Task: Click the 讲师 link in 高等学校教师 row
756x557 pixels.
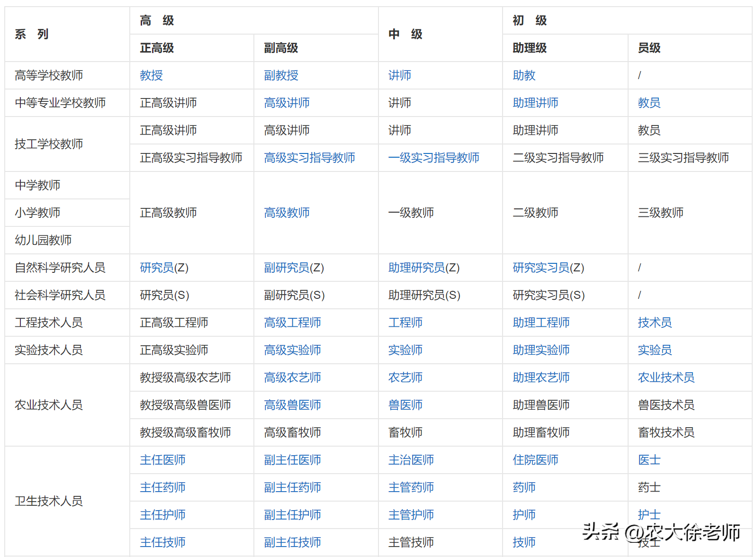Action: 399,75
